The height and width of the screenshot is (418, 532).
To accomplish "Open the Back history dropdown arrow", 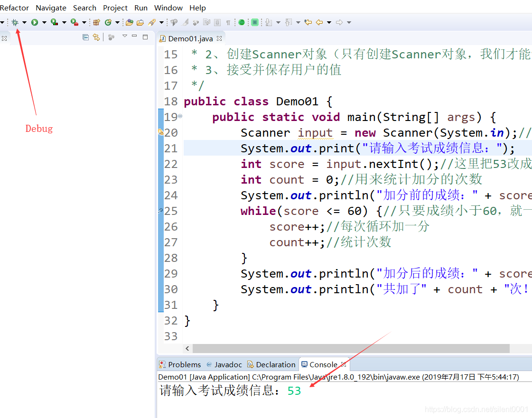I will pyautogui.click(x=329, y=22).
